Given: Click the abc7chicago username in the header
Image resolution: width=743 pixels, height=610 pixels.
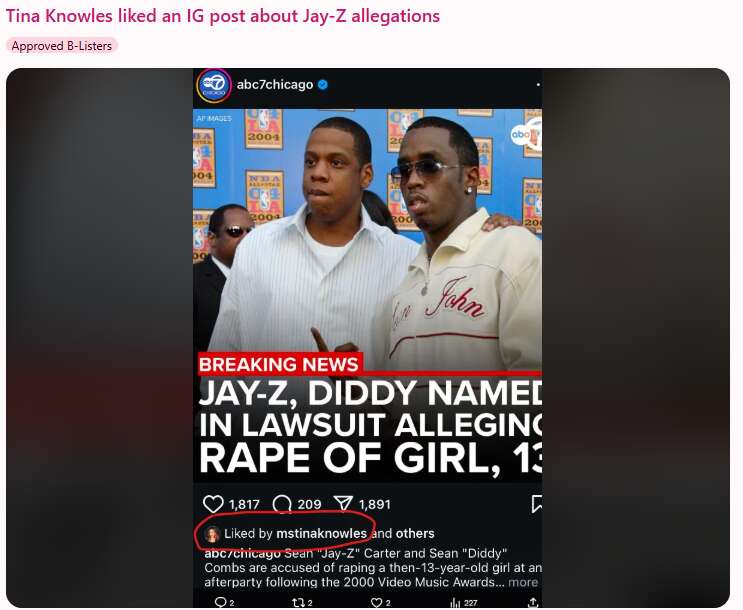Looking at the screenshot, I should point(275,84).
